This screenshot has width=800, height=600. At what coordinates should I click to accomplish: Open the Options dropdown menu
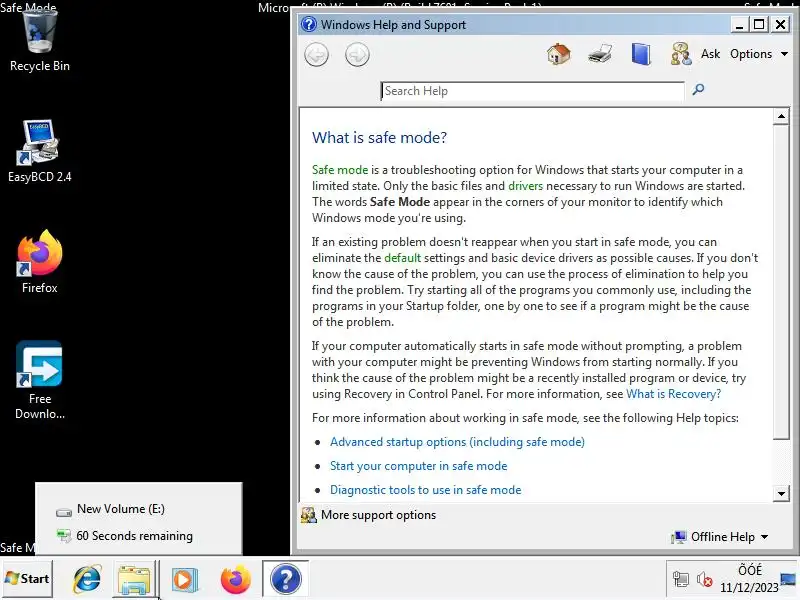759,54
